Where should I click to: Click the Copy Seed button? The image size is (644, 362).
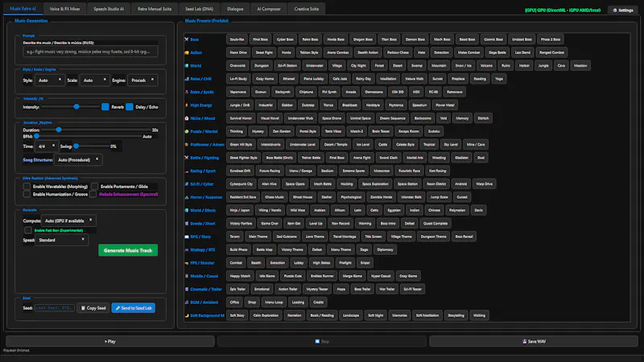coord(93,308)
